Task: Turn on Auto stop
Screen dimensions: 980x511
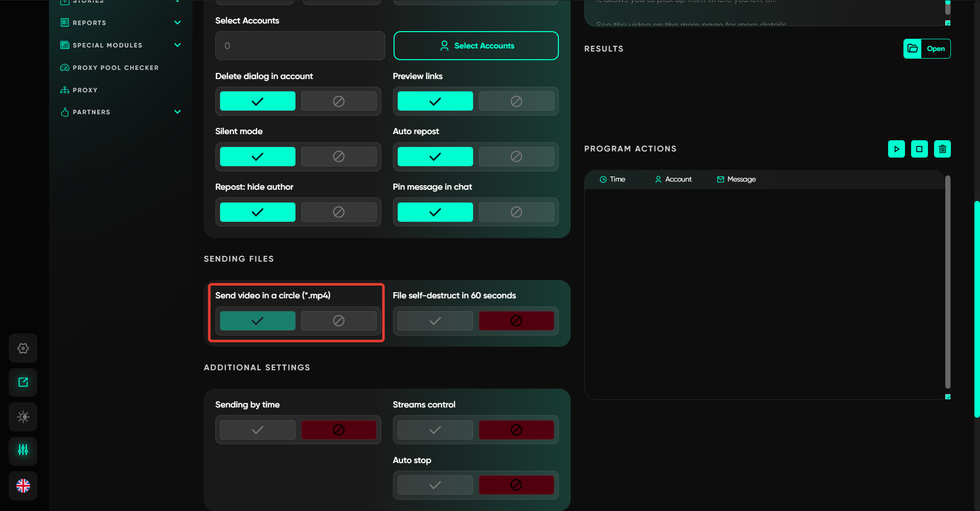Action: click(x=435, y=485)
